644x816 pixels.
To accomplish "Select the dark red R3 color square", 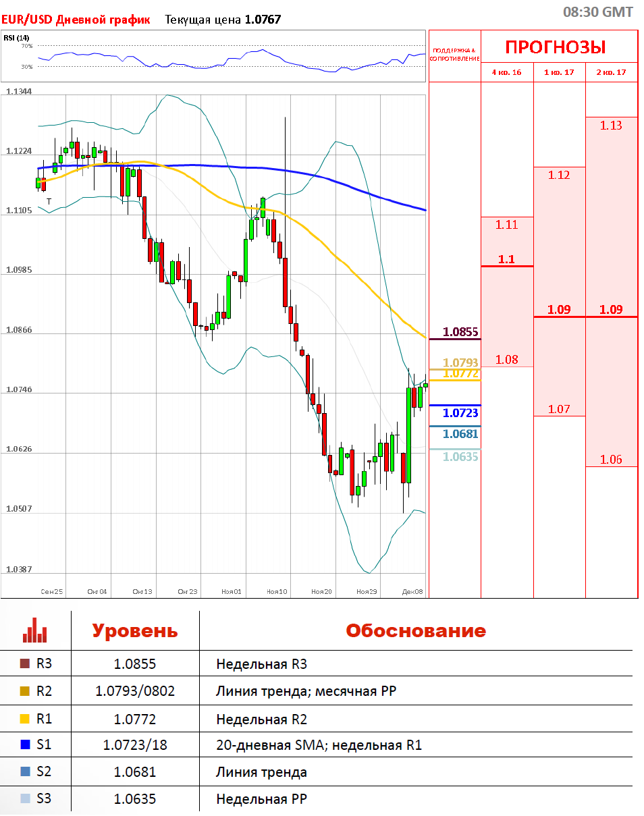I will (x=26, y=663).
